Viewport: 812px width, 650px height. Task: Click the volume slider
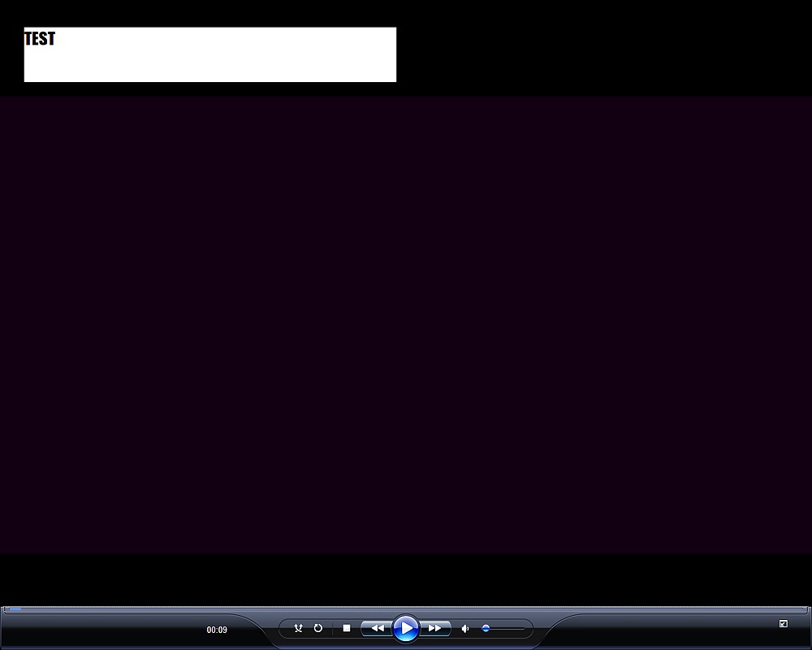(503, 629)
